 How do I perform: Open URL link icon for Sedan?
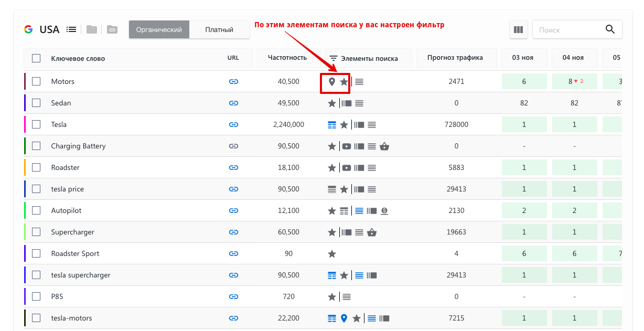(x=234, y=103)
